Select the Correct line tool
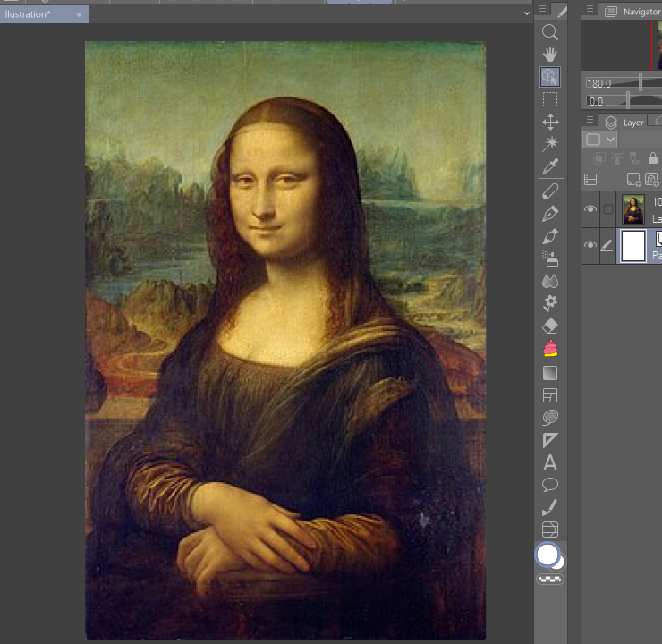 [550, 507]
